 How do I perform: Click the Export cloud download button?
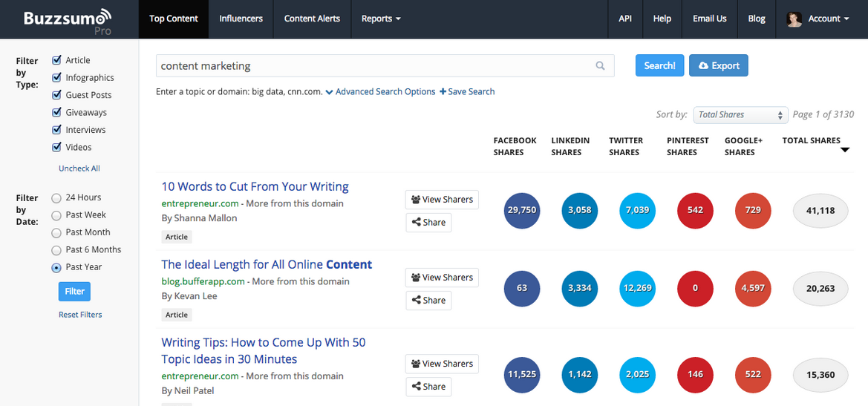click(x=718, y=65)
